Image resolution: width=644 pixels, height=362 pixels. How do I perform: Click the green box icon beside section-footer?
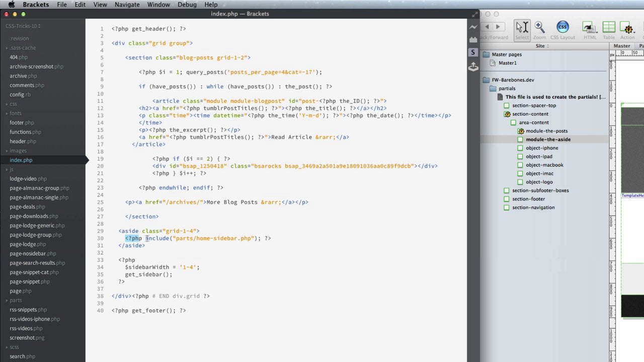(507, 199)
